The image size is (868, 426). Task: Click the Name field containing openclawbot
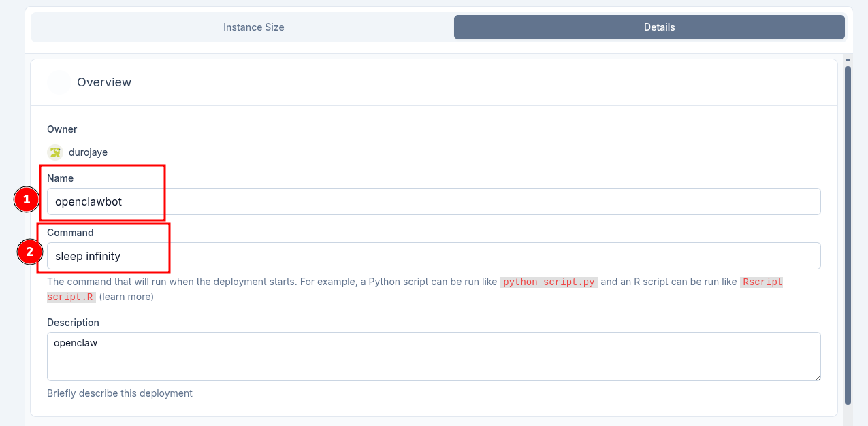tap(434, 201)
